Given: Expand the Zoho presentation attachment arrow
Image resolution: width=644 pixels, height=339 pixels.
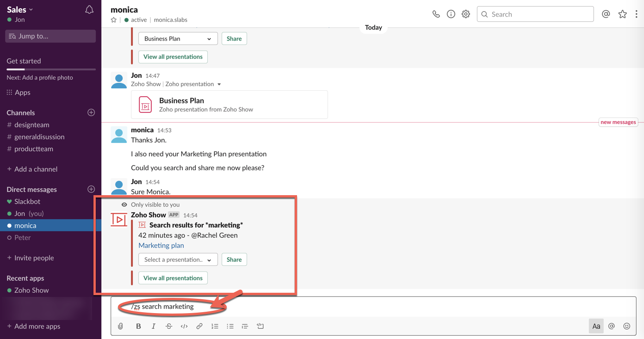Looking at the screenshot, I should [x=219, y=84].
